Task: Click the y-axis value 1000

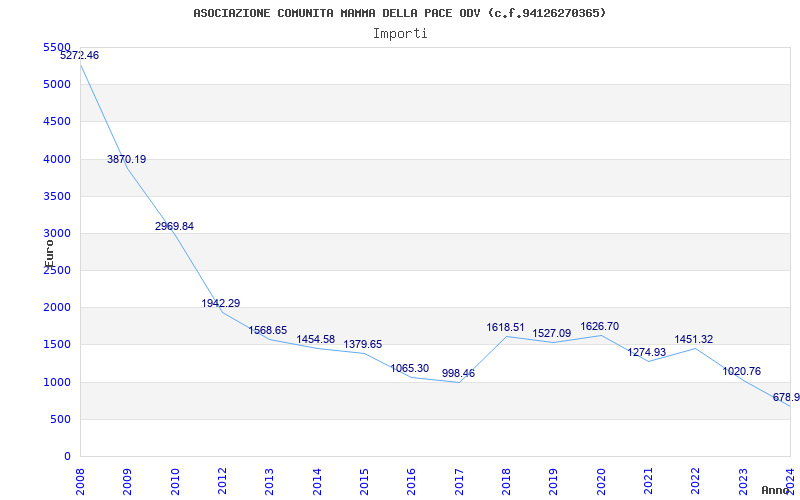Action: click(57, 382)
